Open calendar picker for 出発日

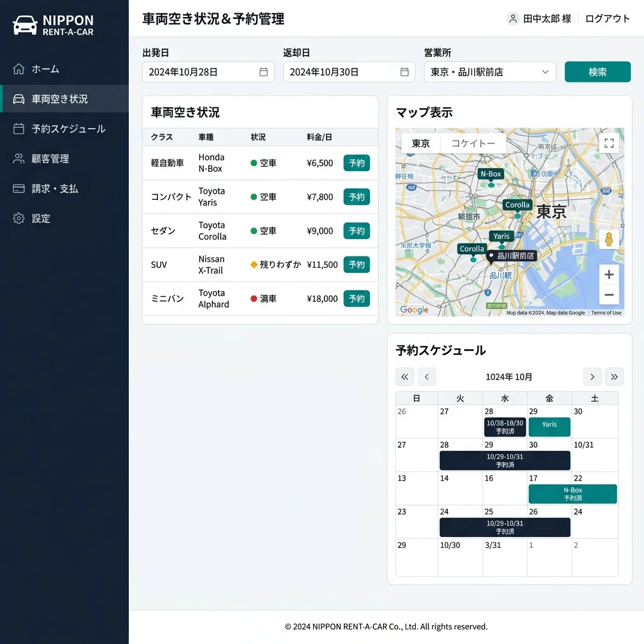click(x=264, y=72)
